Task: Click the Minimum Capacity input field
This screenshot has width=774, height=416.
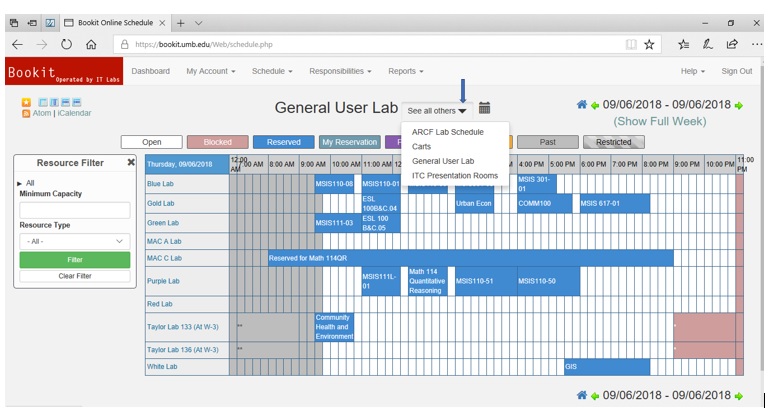Action: point(75,210)
